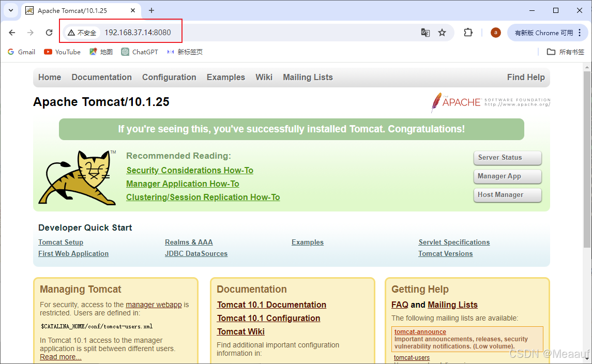Open the Gmail bookmark
592x364 pixels.
(22, 52)
